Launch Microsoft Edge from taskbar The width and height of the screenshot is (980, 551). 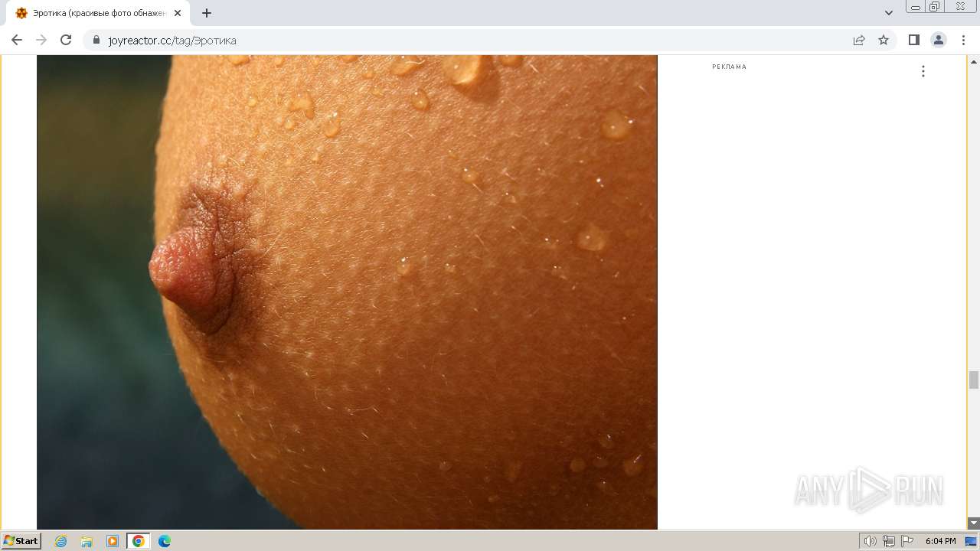[x=165, y=541]
